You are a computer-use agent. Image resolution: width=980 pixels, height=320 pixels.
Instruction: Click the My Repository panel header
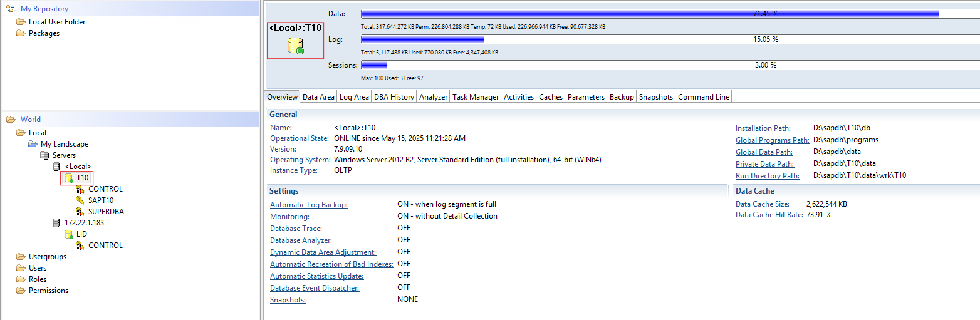pos(130,9)
